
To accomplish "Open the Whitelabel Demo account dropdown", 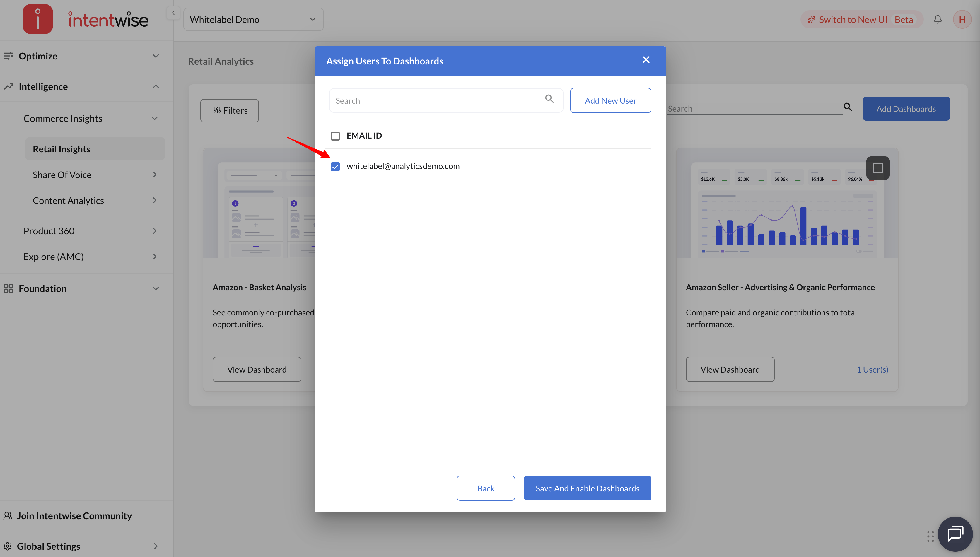I will click(x=254, y=20).
